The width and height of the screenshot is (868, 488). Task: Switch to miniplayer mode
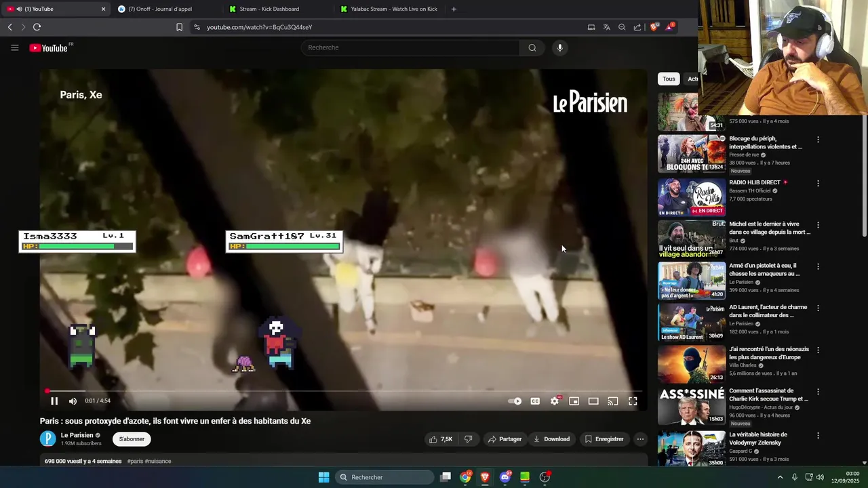574,401
